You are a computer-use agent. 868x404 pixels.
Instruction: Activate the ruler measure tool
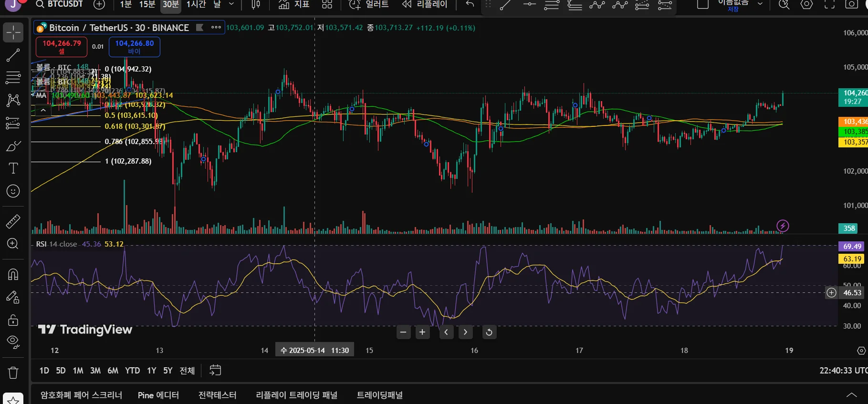click(x=13, y=221)
